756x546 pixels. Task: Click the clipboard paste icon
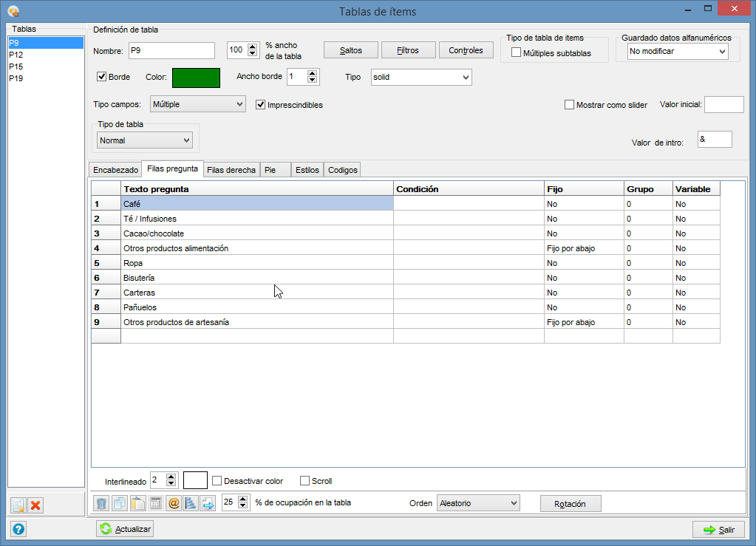click(x=137, y=504)
